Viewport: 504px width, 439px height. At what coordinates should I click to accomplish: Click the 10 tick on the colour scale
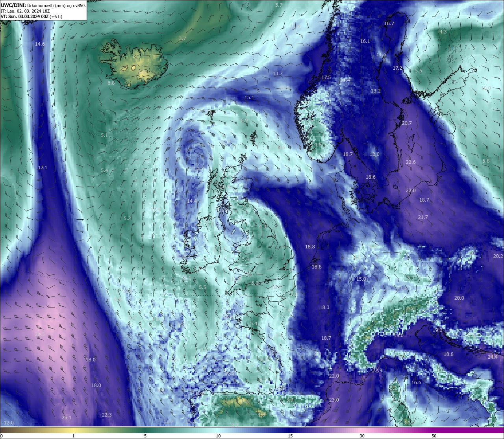(x=218, y=436)
